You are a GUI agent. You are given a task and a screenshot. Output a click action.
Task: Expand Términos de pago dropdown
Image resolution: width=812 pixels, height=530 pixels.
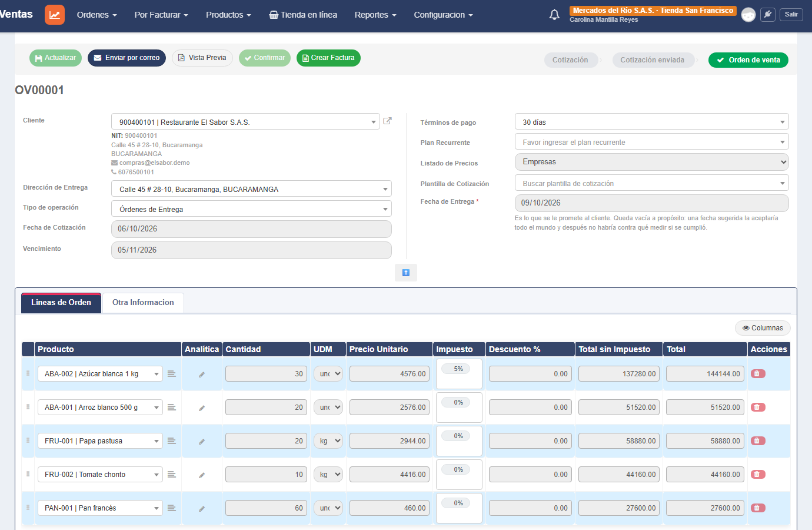651,122
